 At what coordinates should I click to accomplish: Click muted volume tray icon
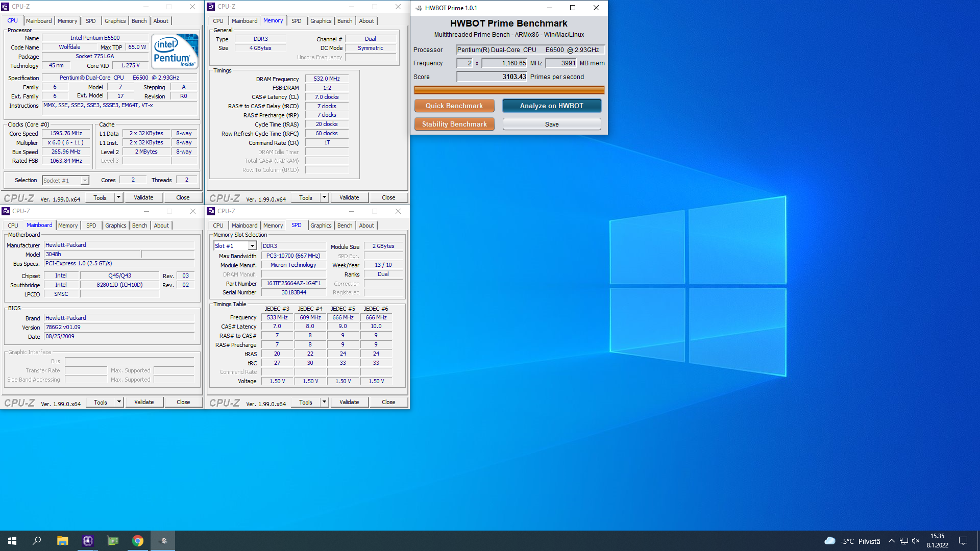pyautogui.click(x=916, y=541)
